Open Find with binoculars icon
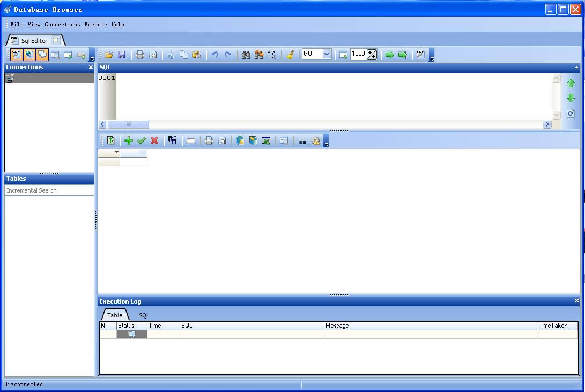The width and height of the screenshot is (585, 392). (246, 55)
